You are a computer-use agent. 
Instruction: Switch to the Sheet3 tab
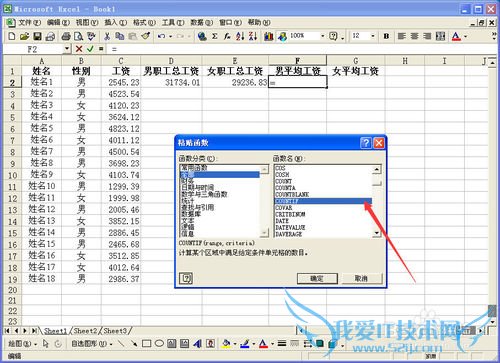[x=115, y=331]
